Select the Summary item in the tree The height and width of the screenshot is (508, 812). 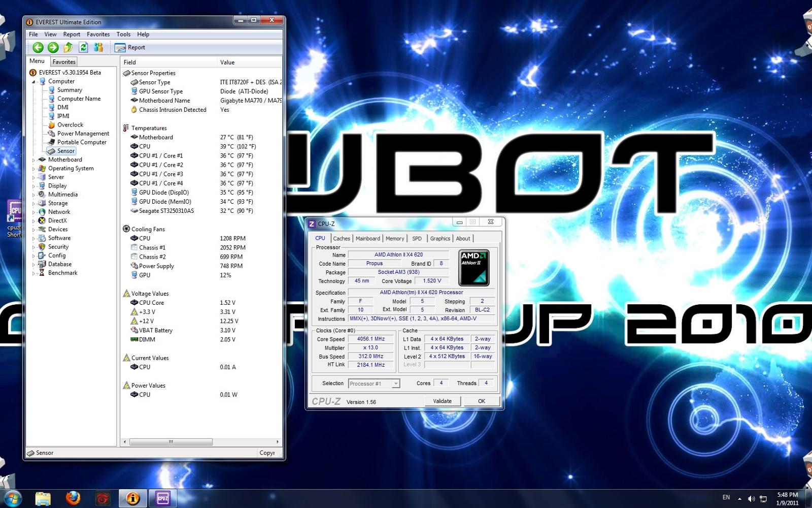[70, 90]
